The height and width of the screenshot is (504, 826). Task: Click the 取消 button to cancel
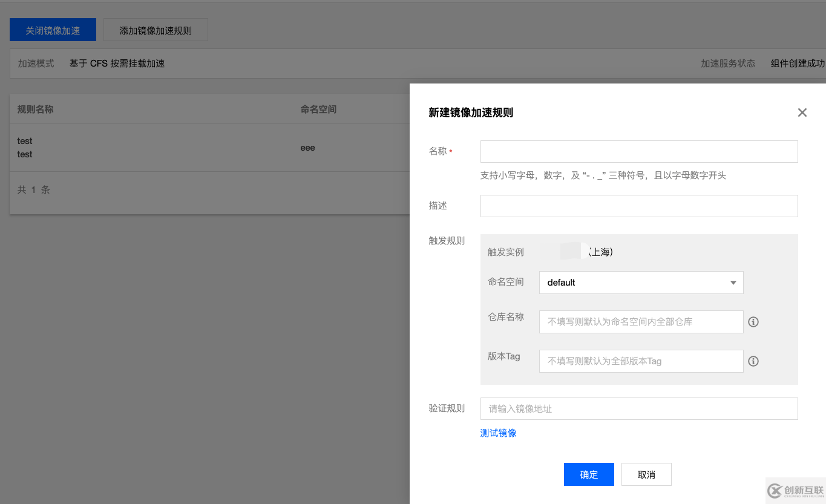(x=646, y=474)
